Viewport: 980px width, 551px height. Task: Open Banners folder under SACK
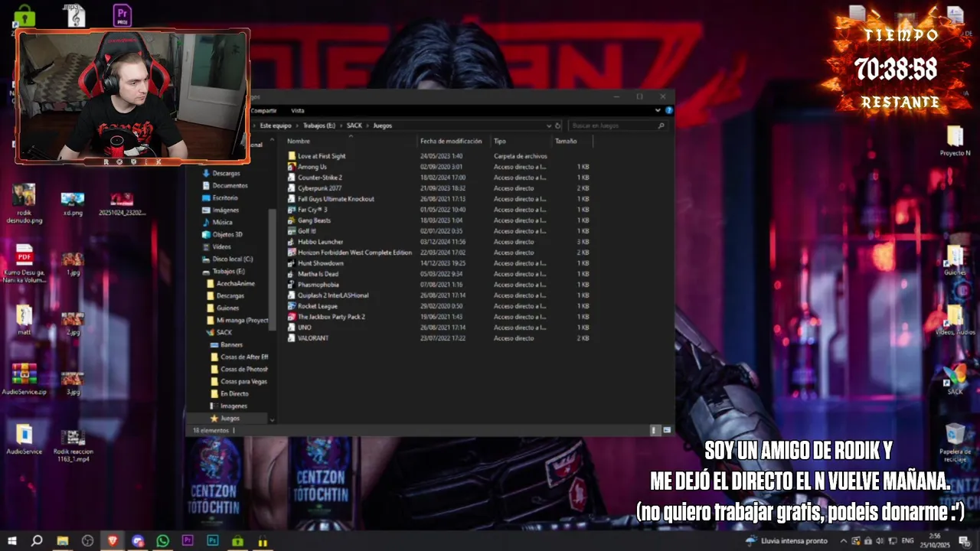(x=231, y=345)
